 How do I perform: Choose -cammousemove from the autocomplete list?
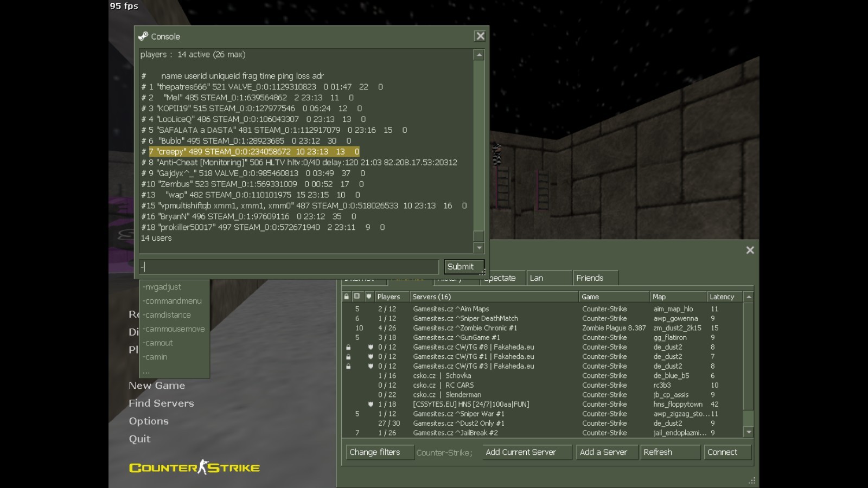[x=174, y=329]
